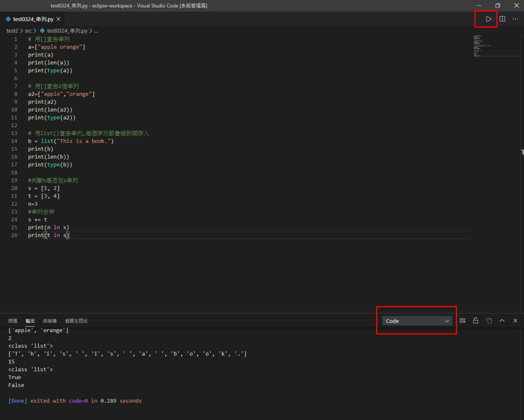Close the bottom output panel
Image resolution: width=524 pixels, height=420 pixels.
(515, 321)
